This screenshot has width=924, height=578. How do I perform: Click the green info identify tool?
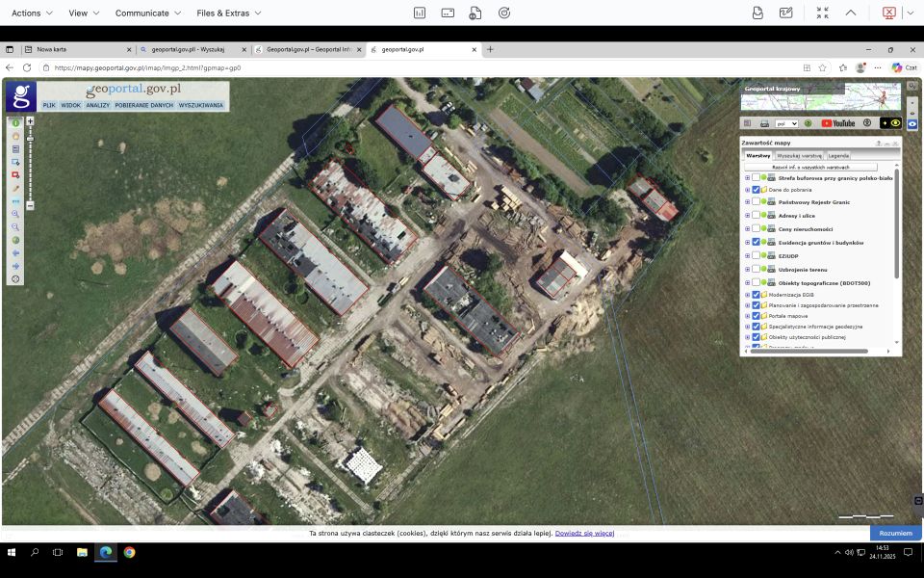tap(15, 123)
